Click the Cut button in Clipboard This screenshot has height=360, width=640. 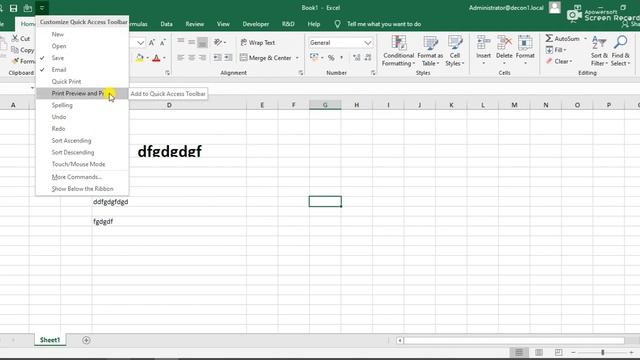point(21,38)
